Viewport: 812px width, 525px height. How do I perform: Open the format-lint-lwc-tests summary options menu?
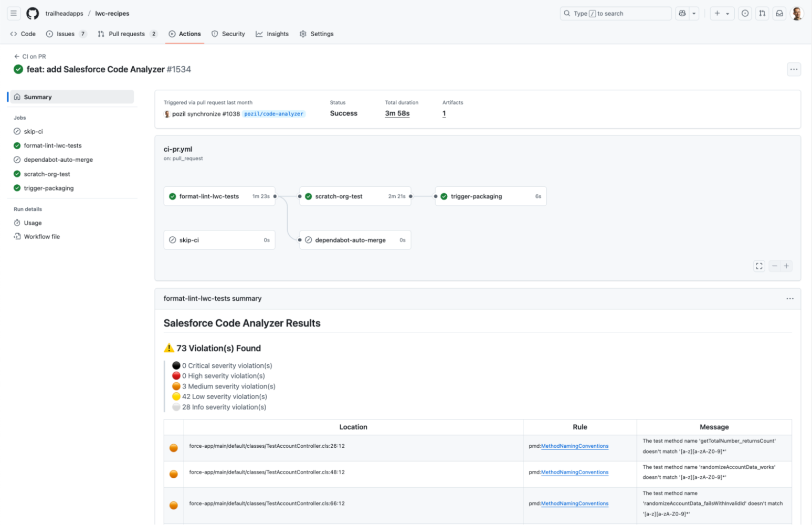(x=790, y=299)
